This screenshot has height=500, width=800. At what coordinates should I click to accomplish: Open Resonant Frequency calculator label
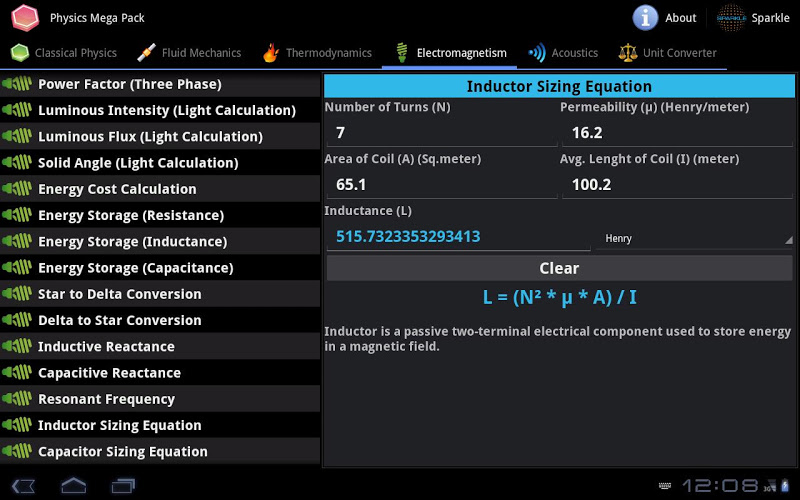coord(107,399)
